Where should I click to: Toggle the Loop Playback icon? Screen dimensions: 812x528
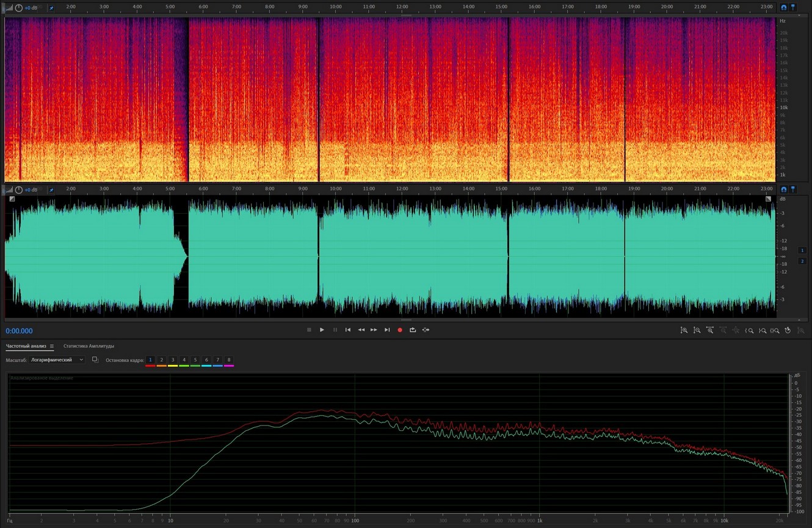pyautogui.click(x=413, y=330)
